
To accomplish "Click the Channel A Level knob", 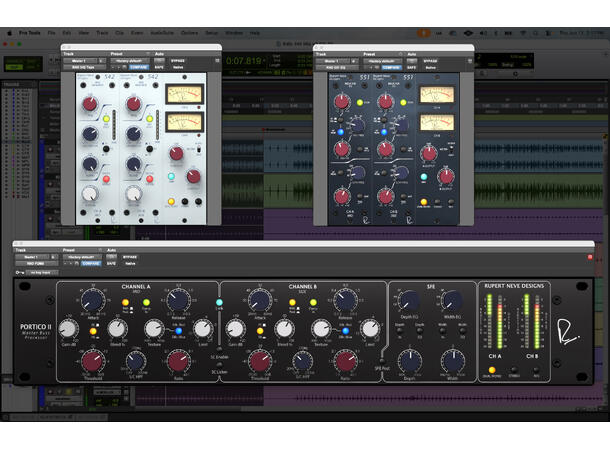I will pyautogui.click(x=202, y=329).
